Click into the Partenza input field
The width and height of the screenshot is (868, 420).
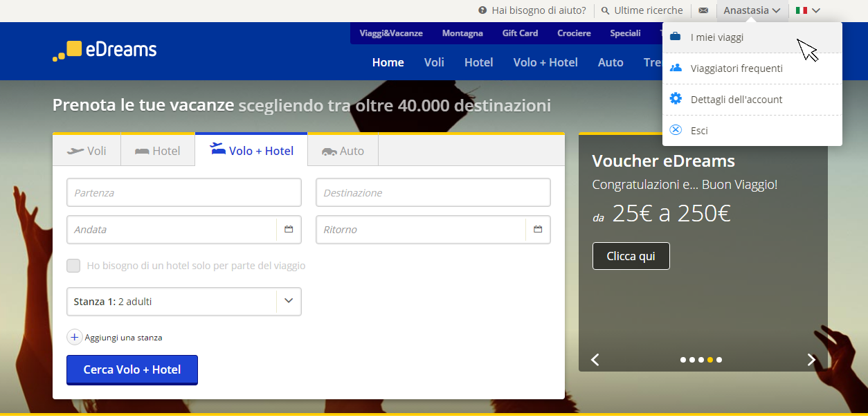coord(183,193)
